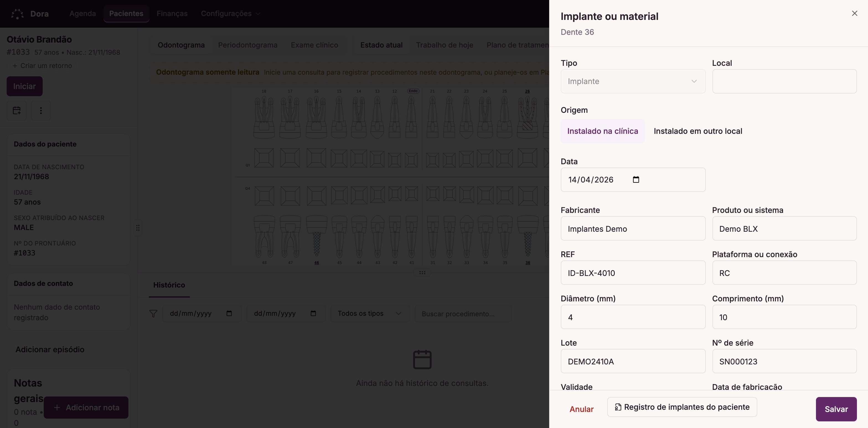Screen dimensions: 868x428
Task: Expand the Configurações dropdown menu
Action: (231, 14)
